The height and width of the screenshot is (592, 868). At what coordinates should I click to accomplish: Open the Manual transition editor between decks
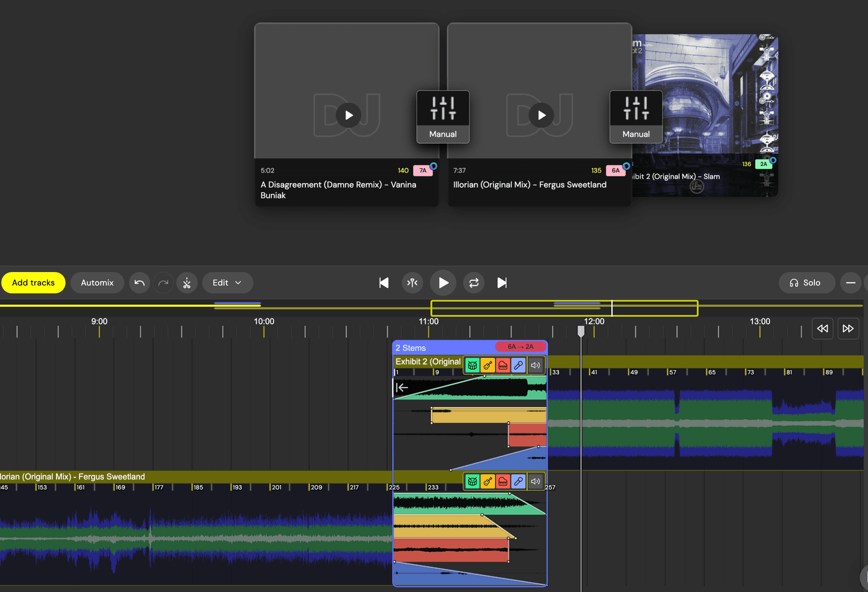pos(442,117)
